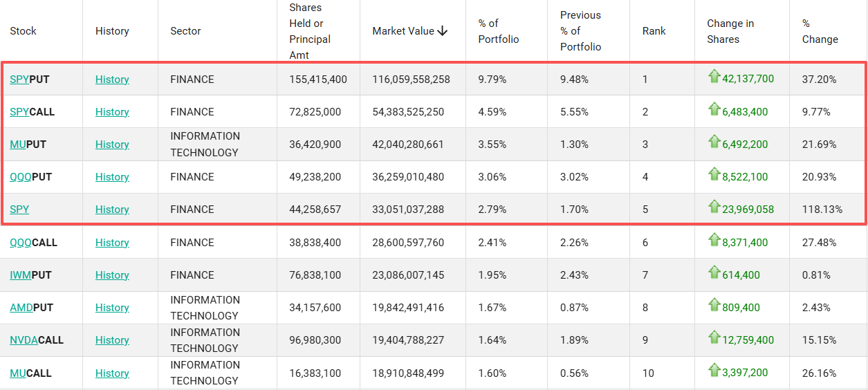
Task: Click green up arrow in AMDPUT row
Action: (714, 305)
